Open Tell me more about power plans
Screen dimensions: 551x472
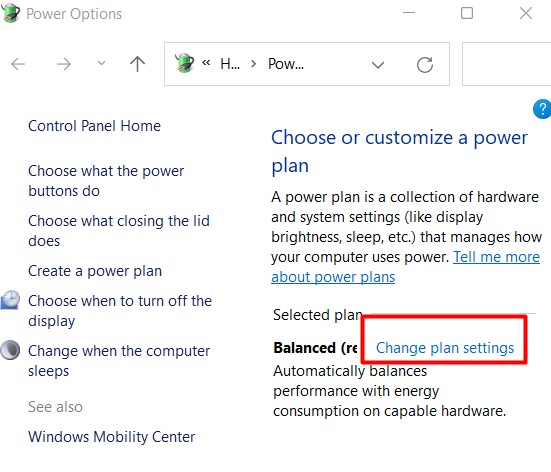[x=406, y=267]
